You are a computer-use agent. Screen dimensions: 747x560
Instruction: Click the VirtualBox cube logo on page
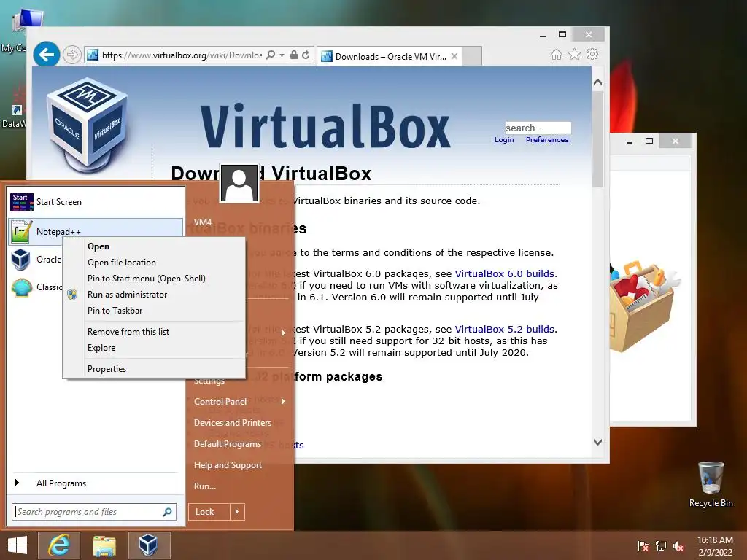87,125
